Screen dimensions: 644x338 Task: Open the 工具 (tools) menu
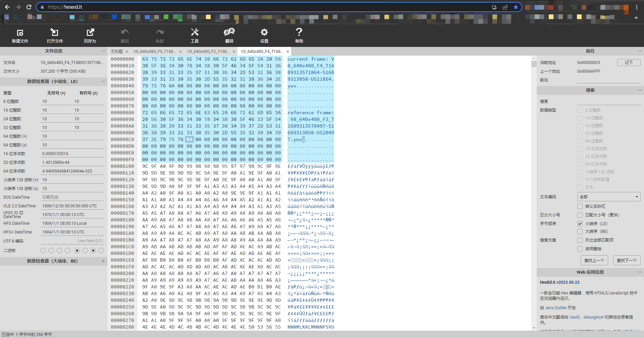point(195,36)
